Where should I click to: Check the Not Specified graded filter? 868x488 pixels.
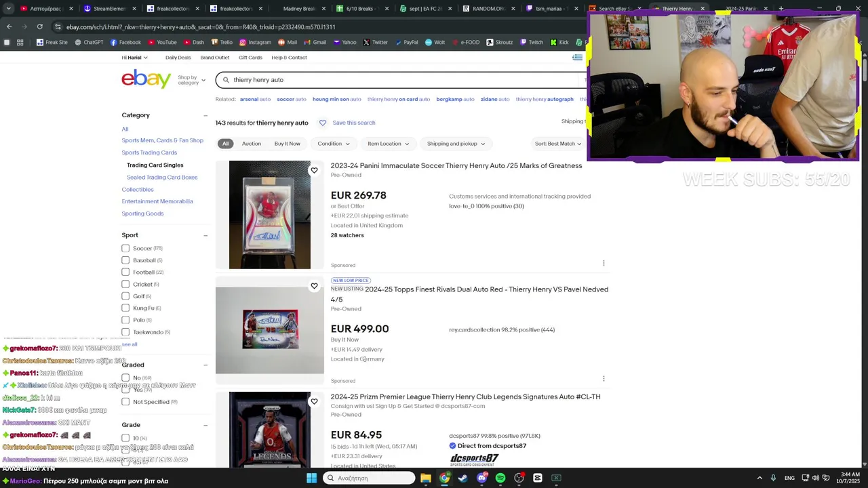(x=125, y=402)
